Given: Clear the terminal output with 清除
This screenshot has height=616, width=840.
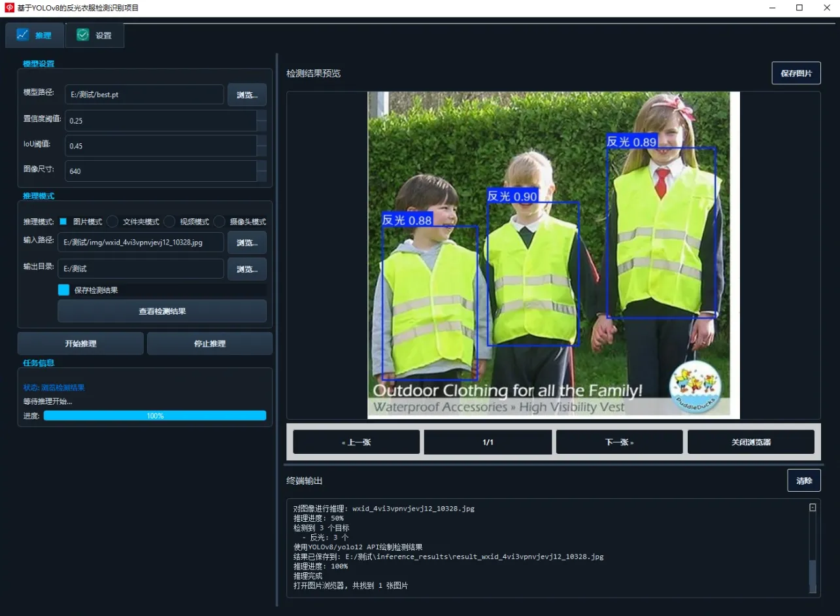Looking at the screenshot, I should tap(803, 481).
